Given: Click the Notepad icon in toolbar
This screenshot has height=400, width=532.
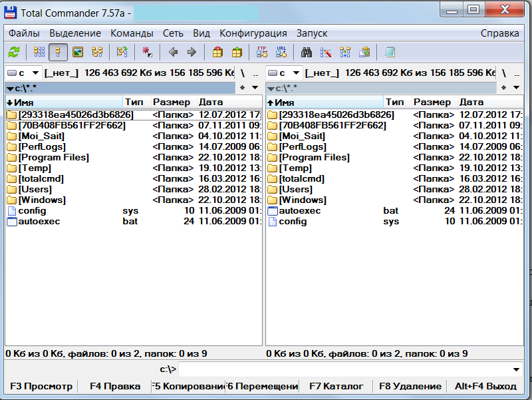Looking at the screenshot, I should (x=390, y=52).
